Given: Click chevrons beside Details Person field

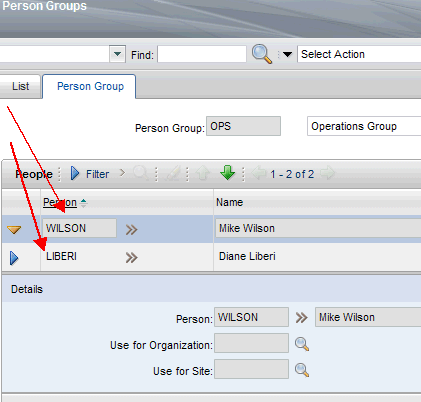Looking at the screenshot, I should (x=301, y=318).
